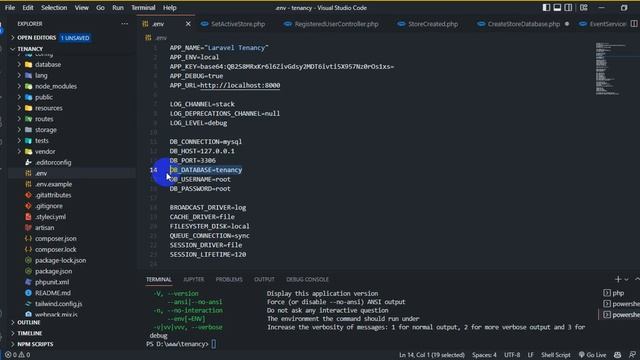
Task: Open the Customize Layout icon
Action: pyautogui.click(x=584, y=7)
